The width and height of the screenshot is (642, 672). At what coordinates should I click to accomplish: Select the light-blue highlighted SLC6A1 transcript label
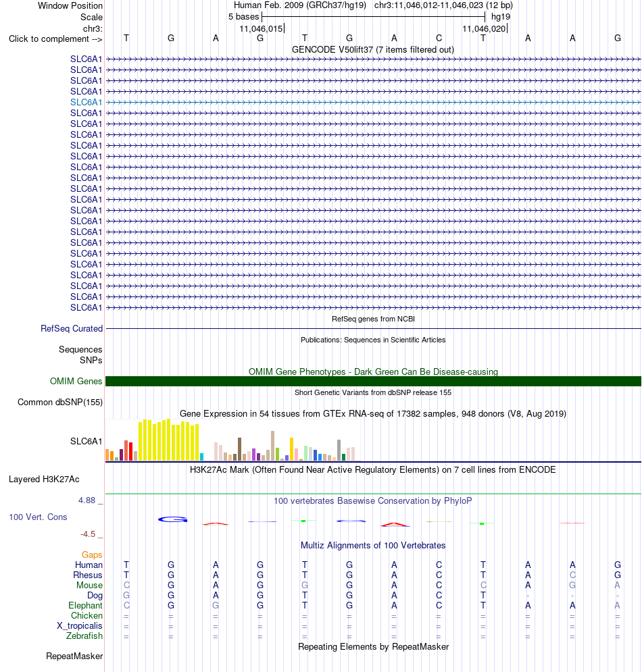pyautogui.click(x=87, y=103)
